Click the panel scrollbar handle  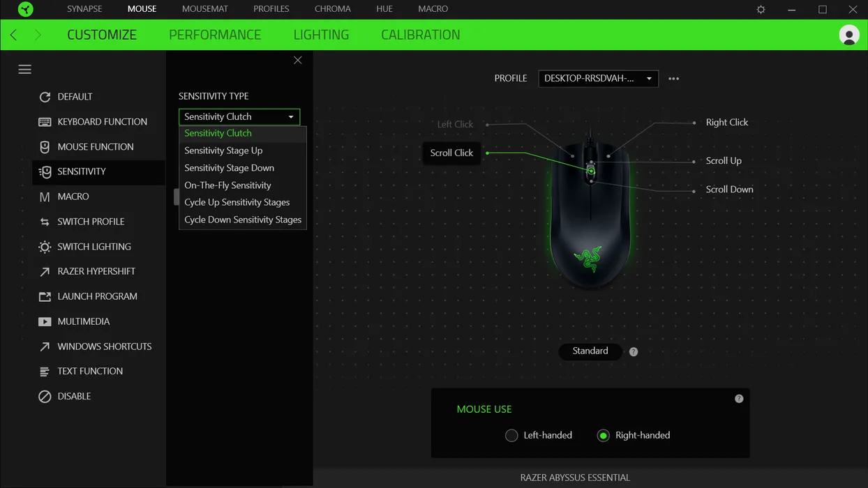(177, 197)
